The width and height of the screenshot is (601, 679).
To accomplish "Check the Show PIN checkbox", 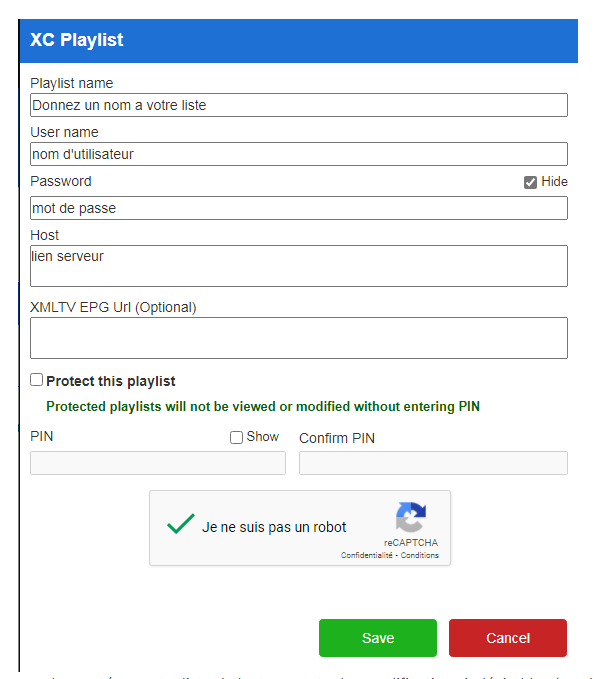I will click(x=236, y=437).
